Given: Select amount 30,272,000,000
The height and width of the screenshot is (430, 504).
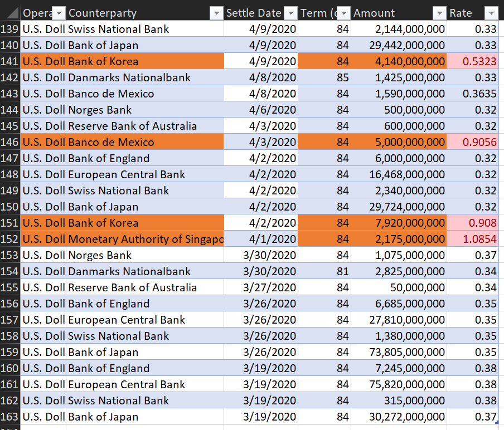Looking at the screenshot, I should tap(399, 417).
